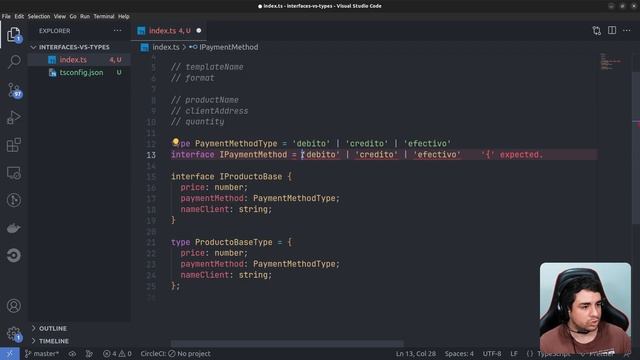Screen dimensions: 640x360
Task: Click 'ProductoBaseType' in line 21
Action: click(x=233, y=242)
